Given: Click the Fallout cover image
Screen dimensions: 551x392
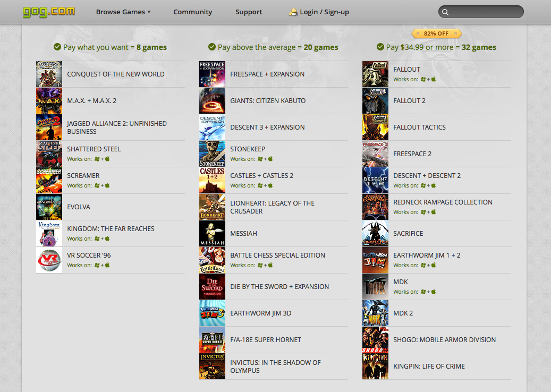Looking at the screenshot, I should [x=375, y=74].
